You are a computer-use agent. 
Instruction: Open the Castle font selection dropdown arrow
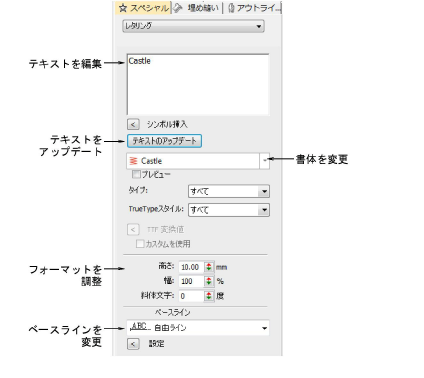[x=264, y=161]
